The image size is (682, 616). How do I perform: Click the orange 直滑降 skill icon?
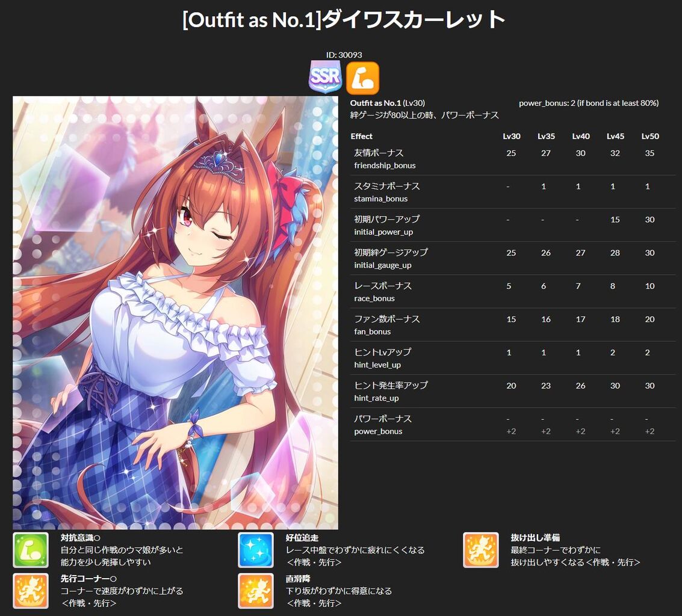(x=256, y=591)
